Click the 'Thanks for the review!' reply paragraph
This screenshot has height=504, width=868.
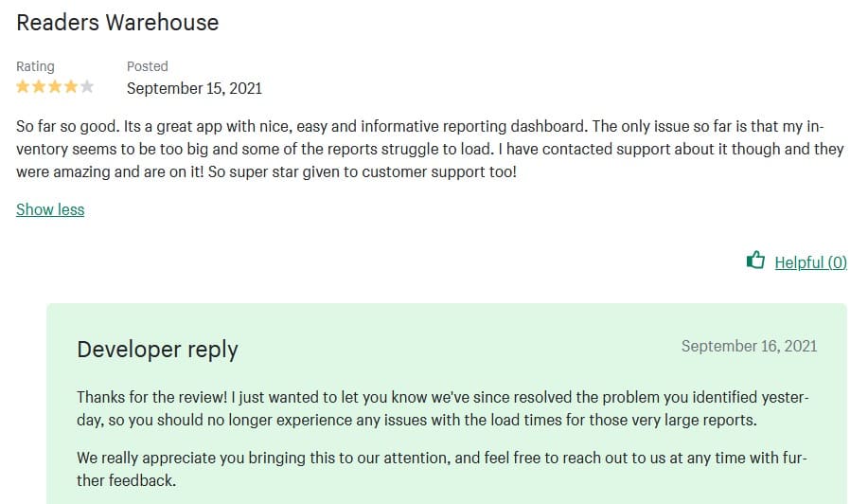tap(443, 408)
